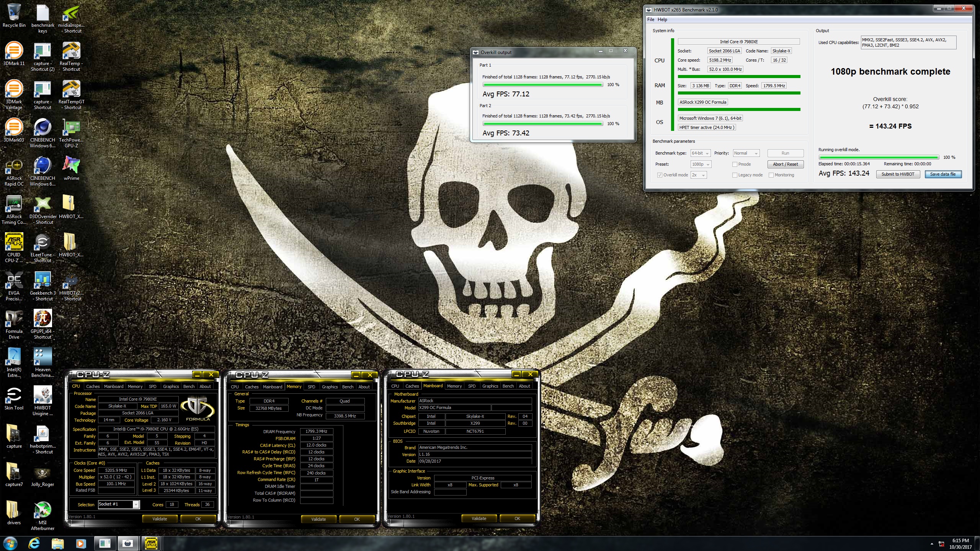980x551 pixels.
Task: Launch the RealTemp shortcut icon
Action: 71,57
